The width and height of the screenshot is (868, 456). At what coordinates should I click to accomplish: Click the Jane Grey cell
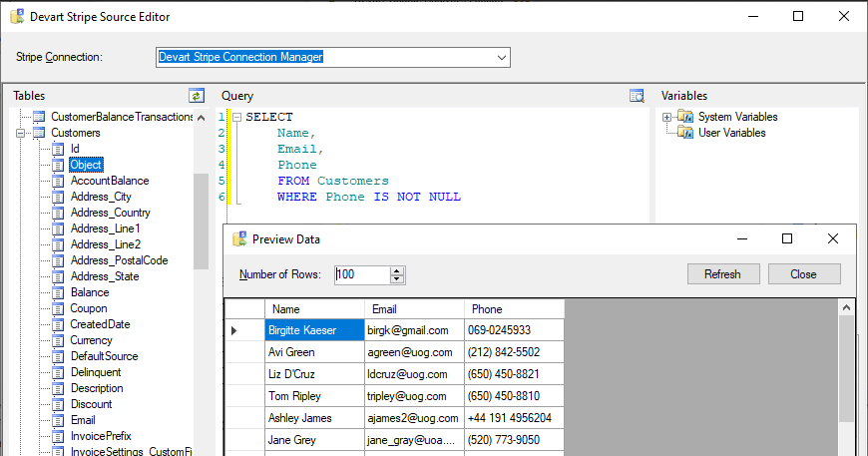pyautogui.click(x=314, y=440)
